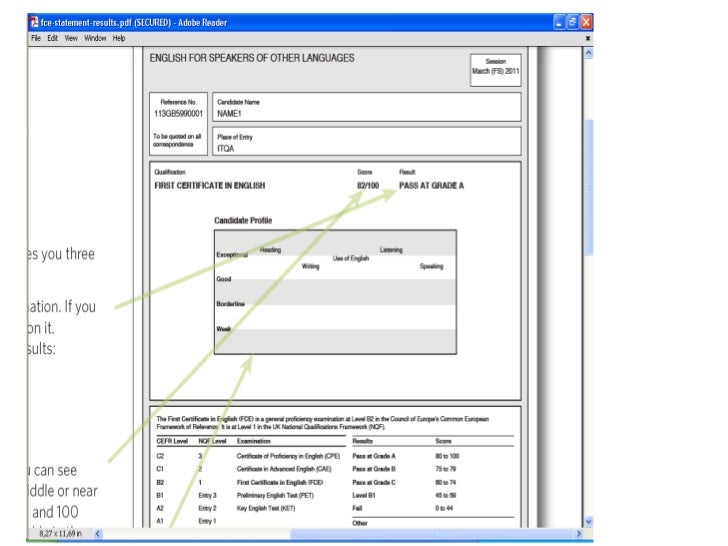Click the Level B1 result row
This screenshot has width=728, height=546.
pos(364,495)
